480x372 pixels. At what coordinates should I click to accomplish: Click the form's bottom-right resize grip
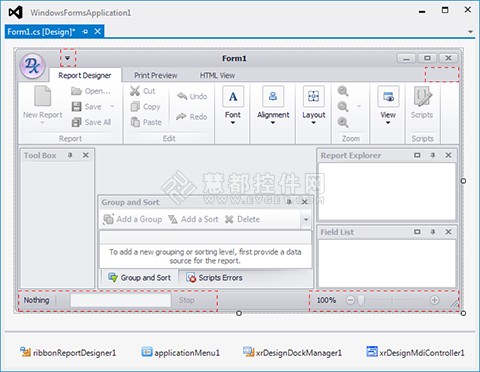click(455, 303)
